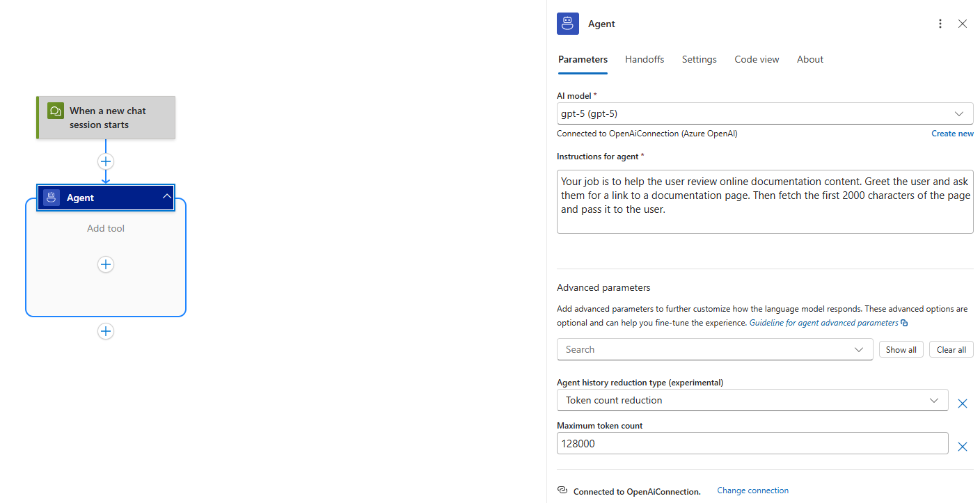
Task: Click the Create new connection link
Action: (x=952, y=133)
